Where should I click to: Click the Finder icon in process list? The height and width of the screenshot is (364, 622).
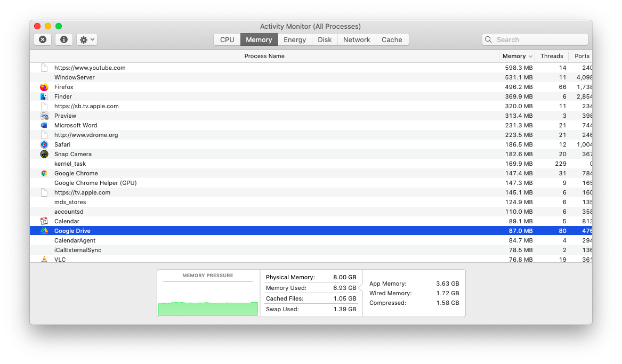pyautogui.click(x=44, y=96)
